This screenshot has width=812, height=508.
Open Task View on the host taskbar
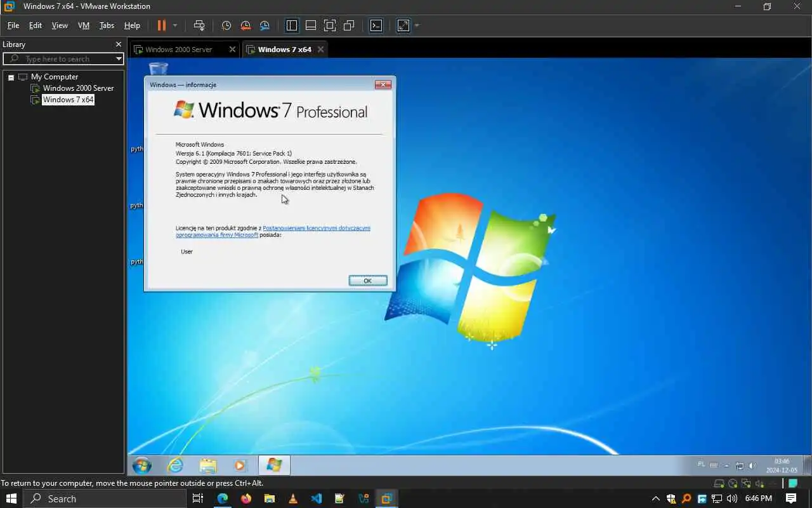click(x=198, y=498)
